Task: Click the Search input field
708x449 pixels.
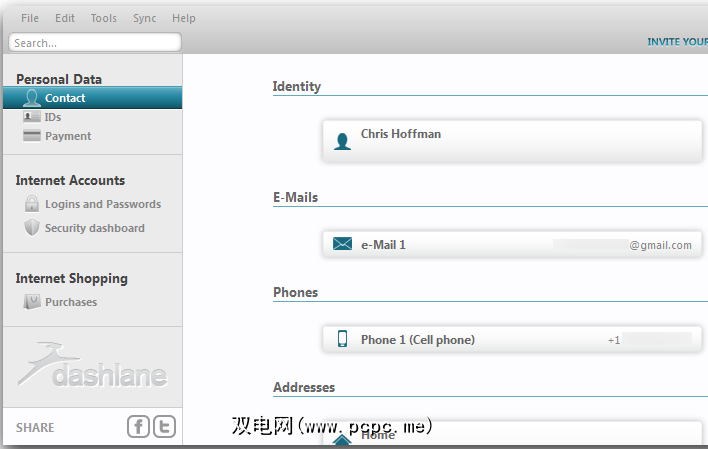Action: pyautogui.click(x=95, y=42)
